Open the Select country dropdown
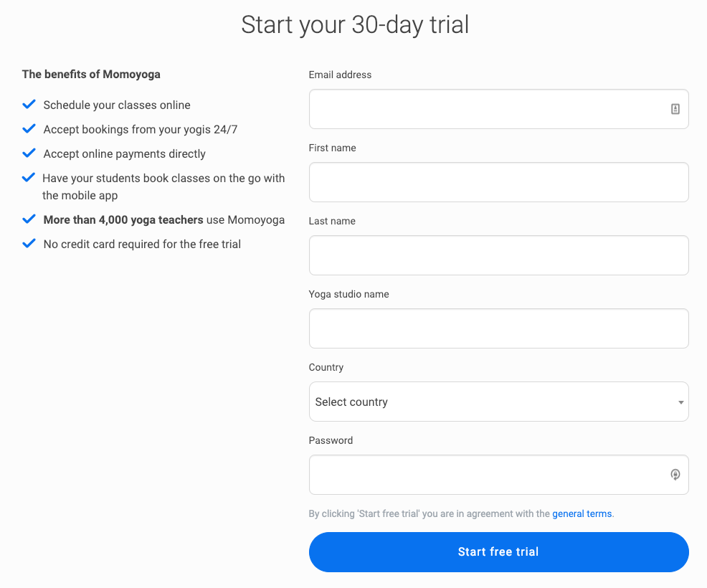Viewport: 707px width, 588px height. (498, 402)
